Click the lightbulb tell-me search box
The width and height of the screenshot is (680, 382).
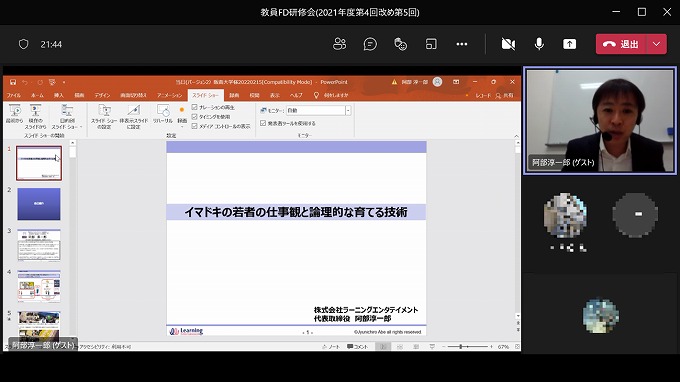point(331,95)
